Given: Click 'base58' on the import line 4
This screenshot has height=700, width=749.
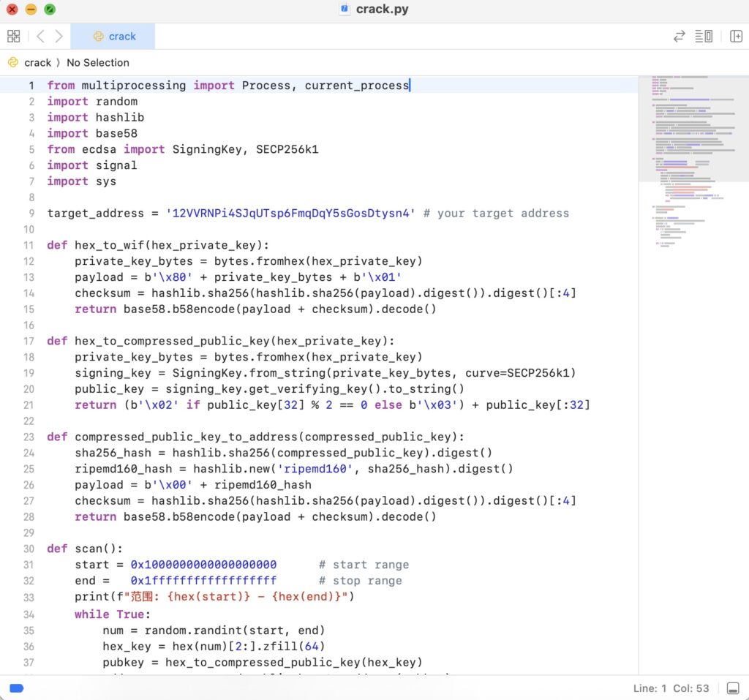Looking at the screenshot, I should coord(116,133).
